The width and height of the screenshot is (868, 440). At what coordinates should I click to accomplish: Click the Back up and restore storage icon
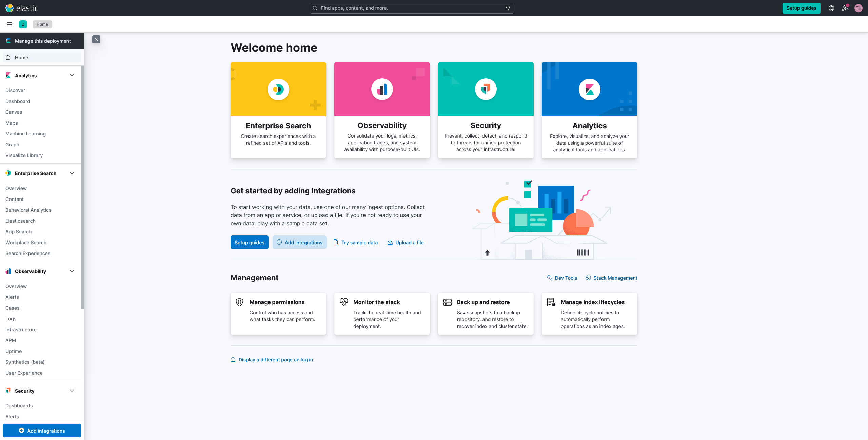[x=448, y=302]
